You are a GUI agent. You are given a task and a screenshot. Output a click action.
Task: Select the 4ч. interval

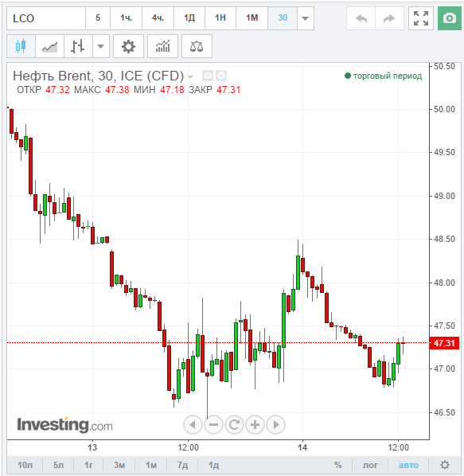158,18
